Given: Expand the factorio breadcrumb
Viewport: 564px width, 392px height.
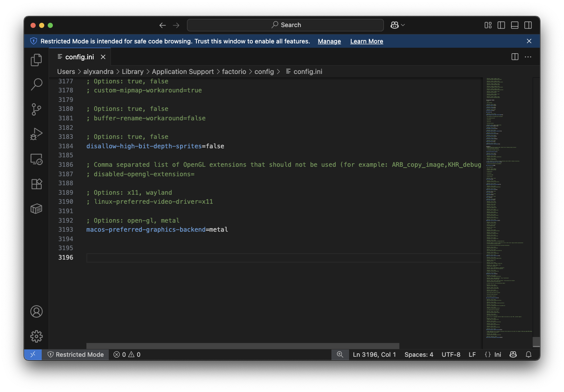Looking at the screenshot, I should (234, 72).
